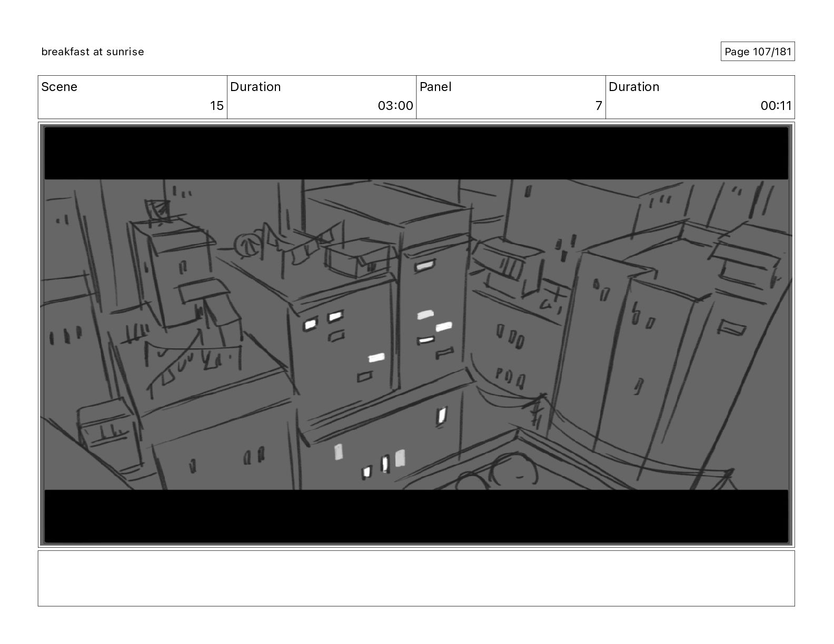
Task: Select the panel duration value 00:11
Action: click(776, 106)
